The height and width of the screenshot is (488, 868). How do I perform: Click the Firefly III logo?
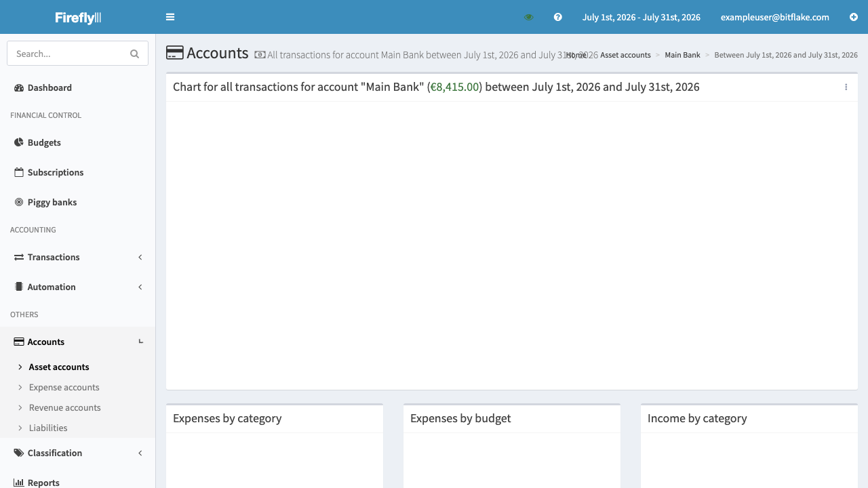click(x=78, y=17)
